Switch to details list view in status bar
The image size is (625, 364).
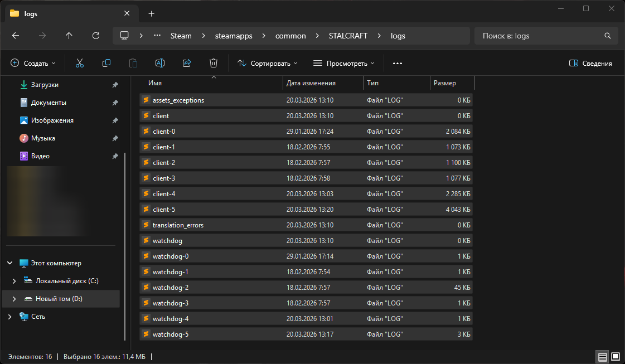point(602,356)
